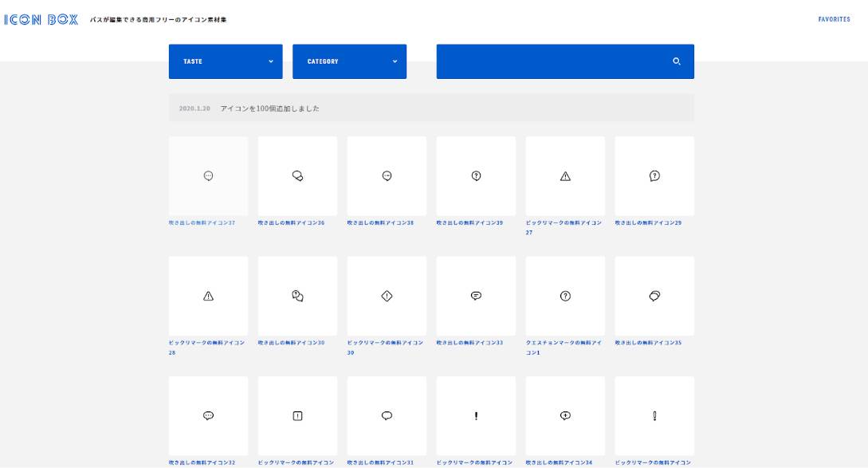Image resolution: width=868 pixels, height=468 pixels.
Task: Click speech bubble icon 吹き出しの無料アイコン35
Action: 654,296
